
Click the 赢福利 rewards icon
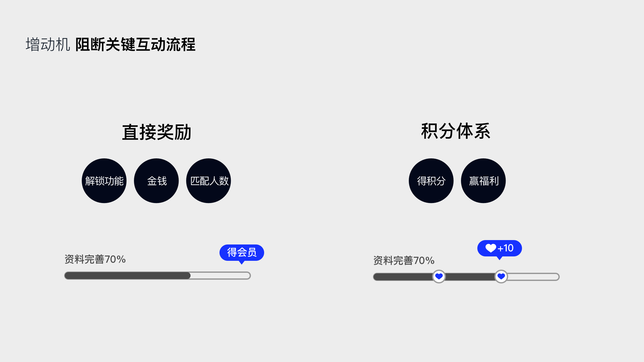pyautogui.click(x=483, y=180)
